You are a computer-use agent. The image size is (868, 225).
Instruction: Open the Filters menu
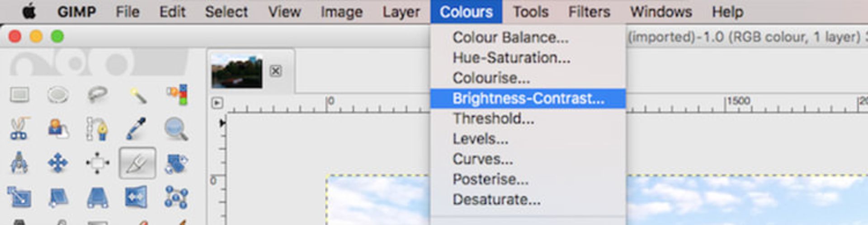pyautogui.click(x=589, y=11)
